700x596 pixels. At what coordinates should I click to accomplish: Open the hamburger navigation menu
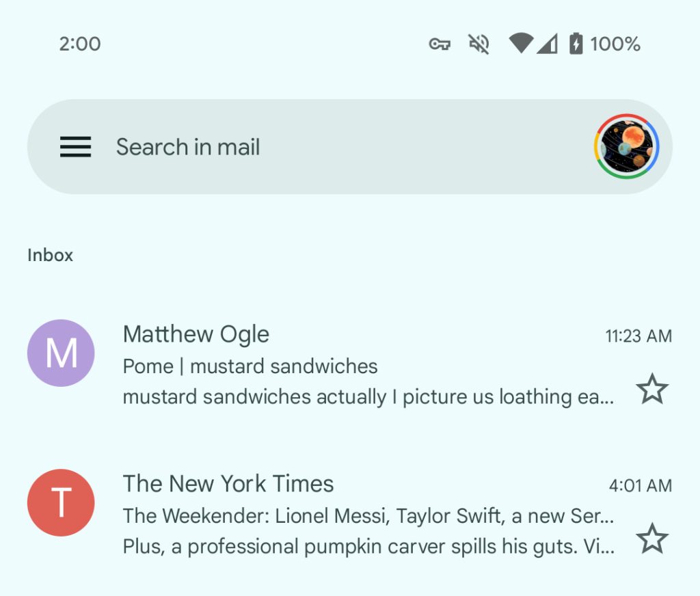(x=75, y=147)
